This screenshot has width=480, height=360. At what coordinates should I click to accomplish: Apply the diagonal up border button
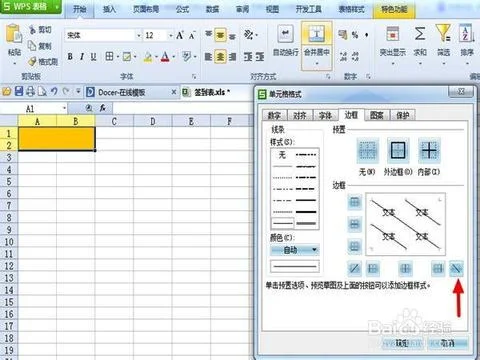tap(354, 268)
